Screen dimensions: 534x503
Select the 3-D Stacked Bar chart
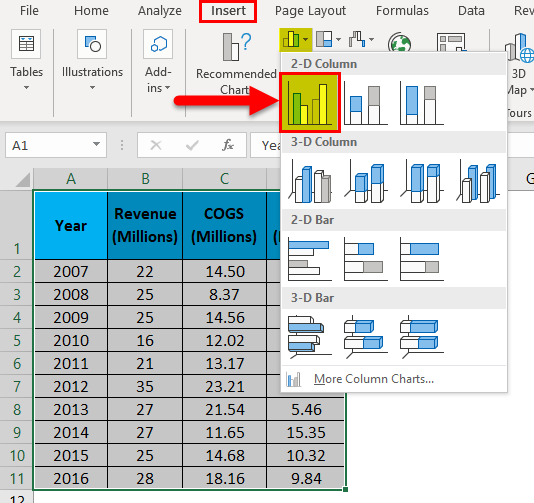pos(366,337)
